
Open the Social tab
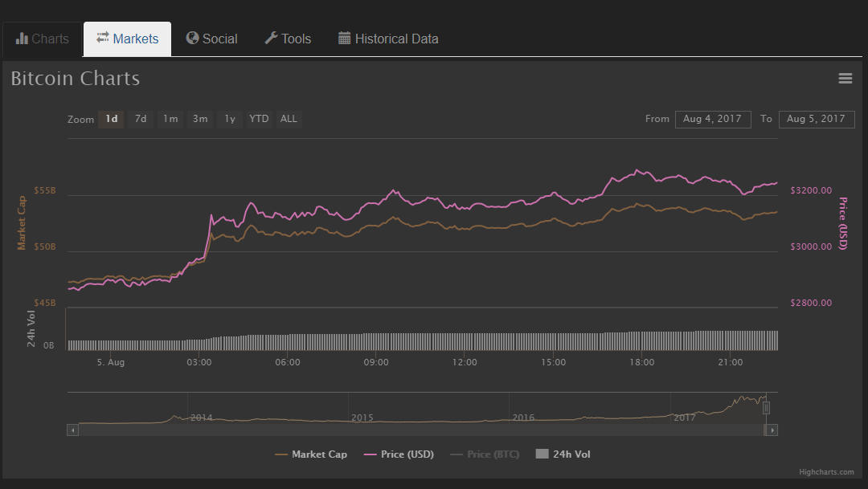pos(212,39)
